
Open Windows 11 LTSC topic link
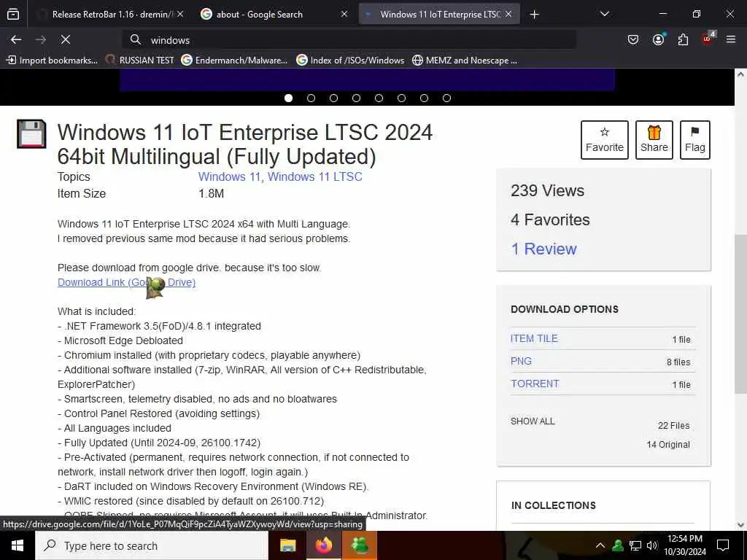point(315,176)
